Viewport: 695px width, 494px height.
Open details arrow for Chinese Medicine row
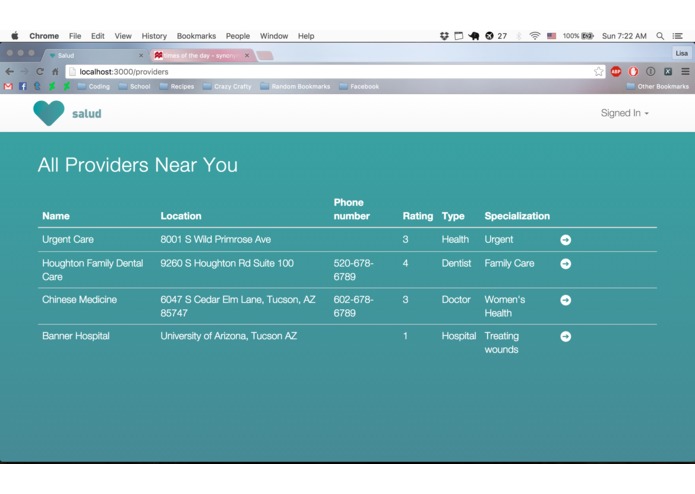click(x=565, y=300)
